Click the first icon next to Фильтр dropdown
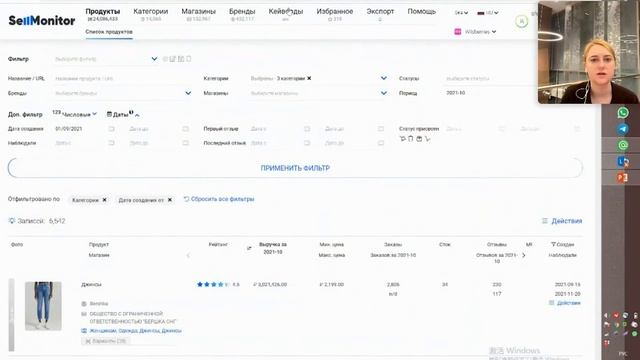The image size is (640, 360). coord(165,59)
